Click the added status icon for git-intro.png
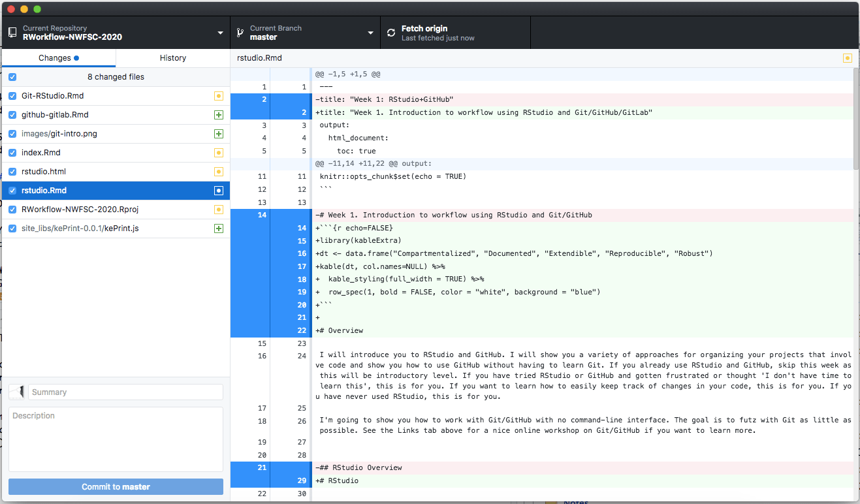 219,134
